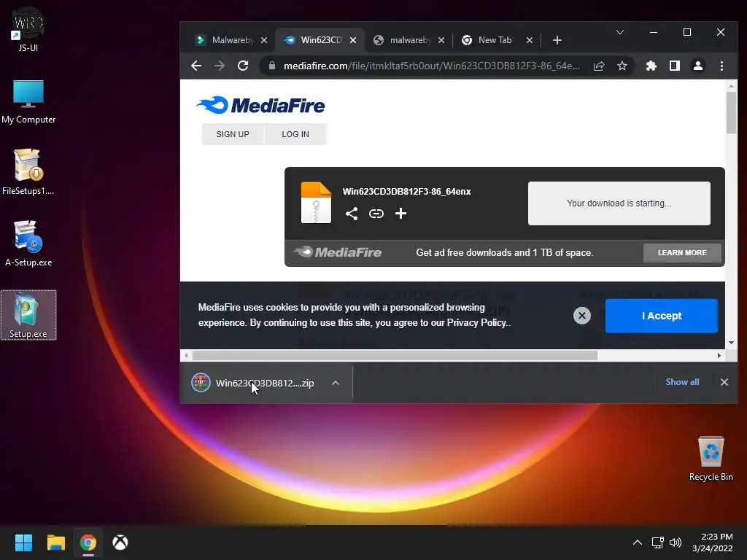Switch to the Win623CD tab
The height and width of the screenshot is (560, 747).
[321, 41]
